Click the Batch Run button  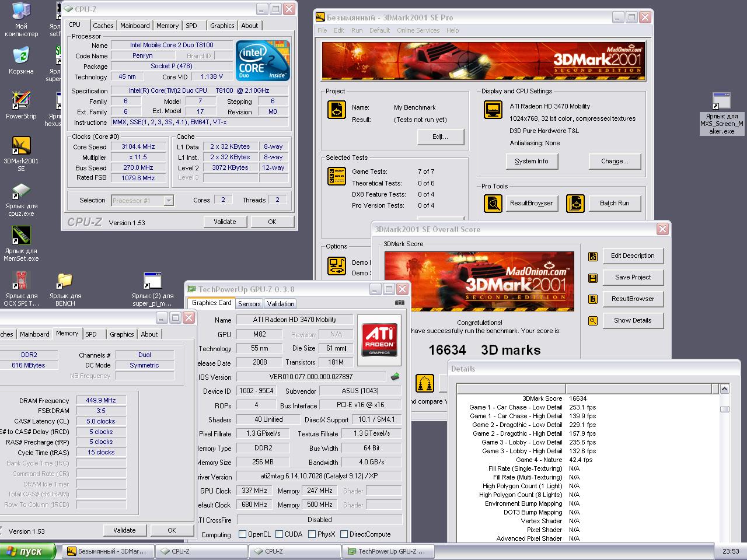(615, 203)
